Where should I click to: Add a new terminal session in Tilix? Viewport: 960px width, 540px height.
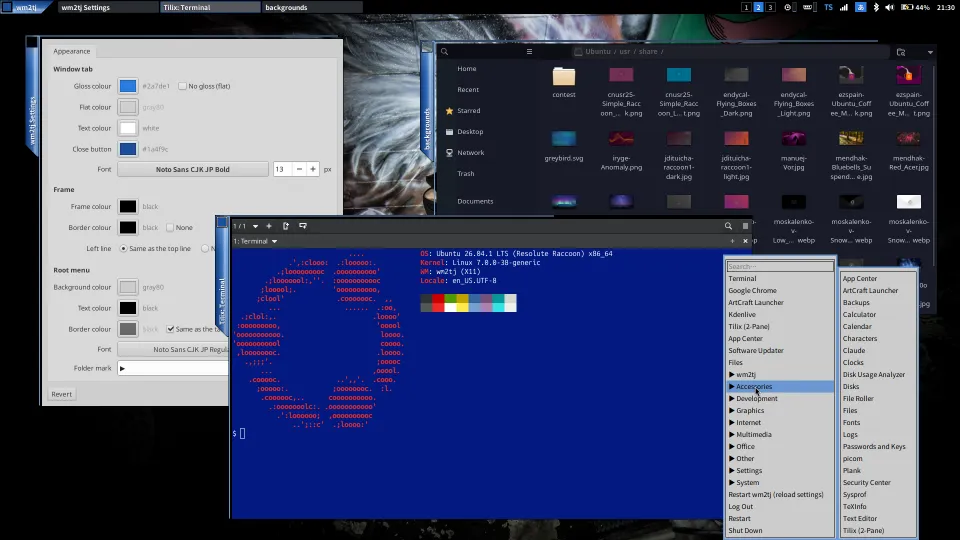269,226
